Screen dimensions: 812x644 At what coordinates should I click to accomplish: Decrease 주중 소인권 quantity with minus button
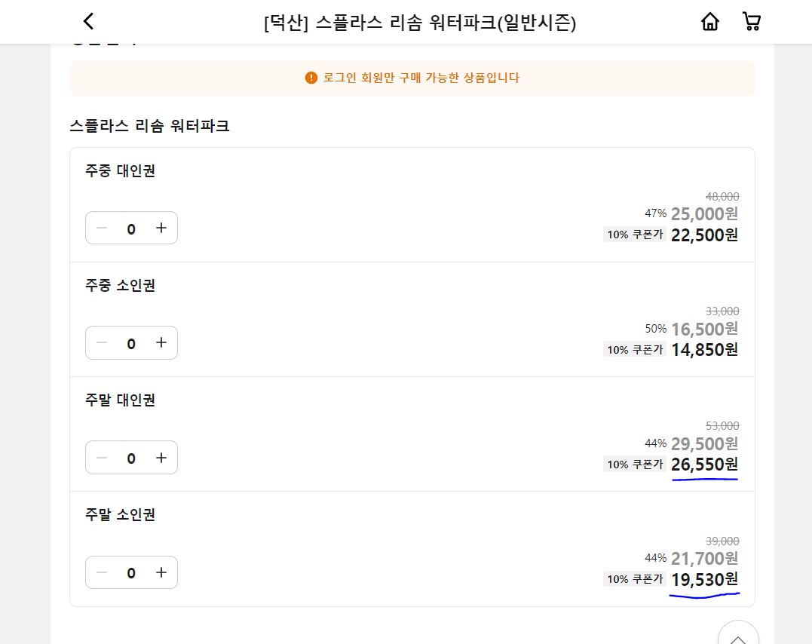coord(102,342)
